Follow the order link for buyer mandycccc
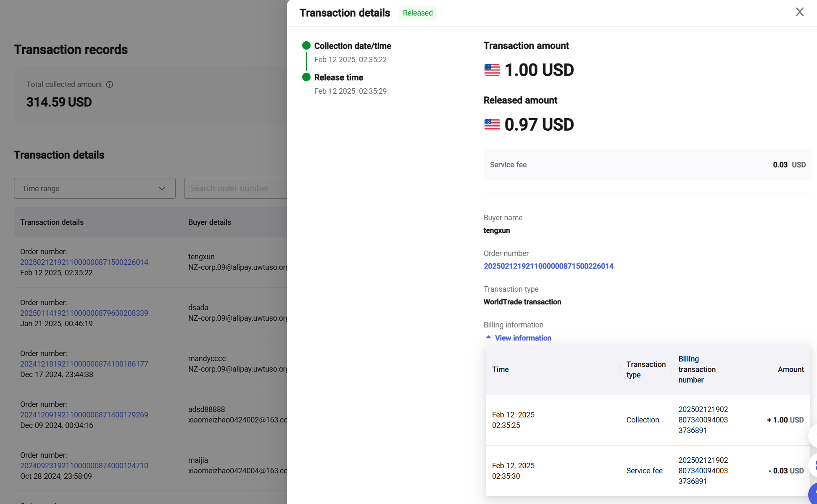Viewport: 817px width, 504px height. [x=84, y=364]
